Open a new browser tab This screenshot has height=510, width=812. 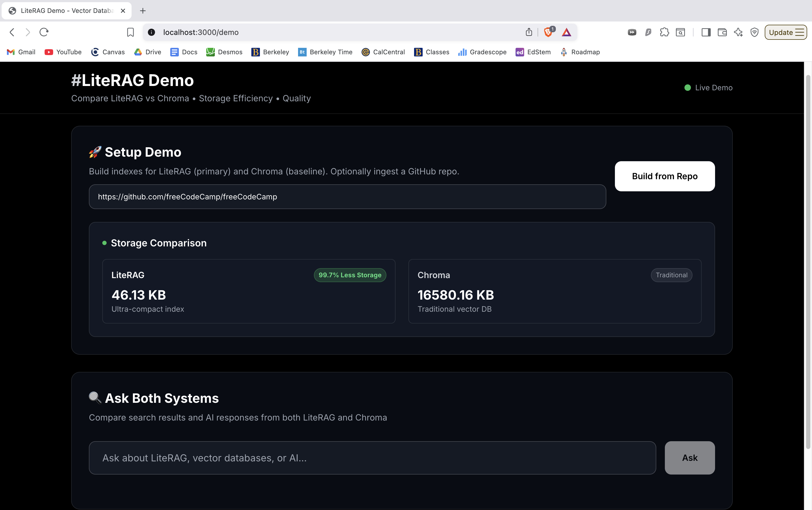point(143,11)
